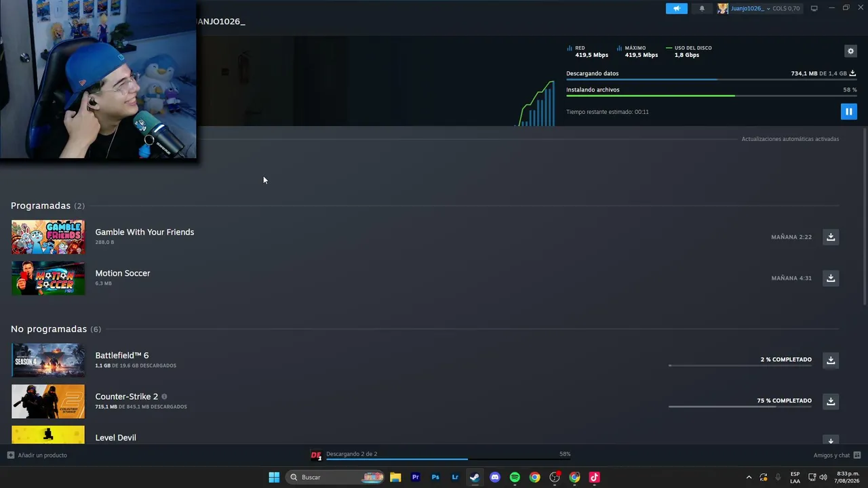The width and height of the screenshot is (868, 488).
Task: Click the microphone tray icon
Action: coord(778,477)
